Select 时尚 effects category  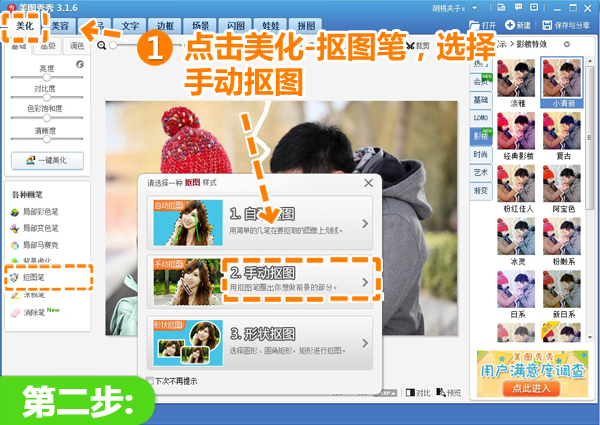(x=481, y=155)
